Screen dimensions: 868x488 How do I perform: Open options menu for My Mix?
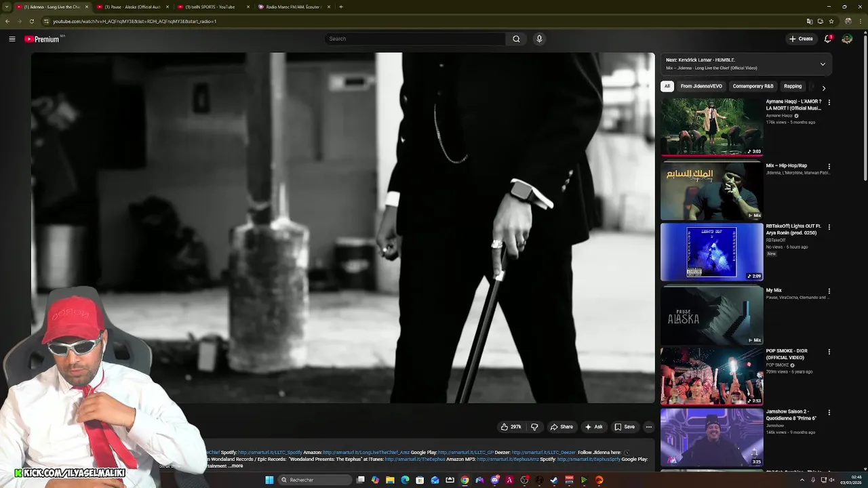coord(829,291)
